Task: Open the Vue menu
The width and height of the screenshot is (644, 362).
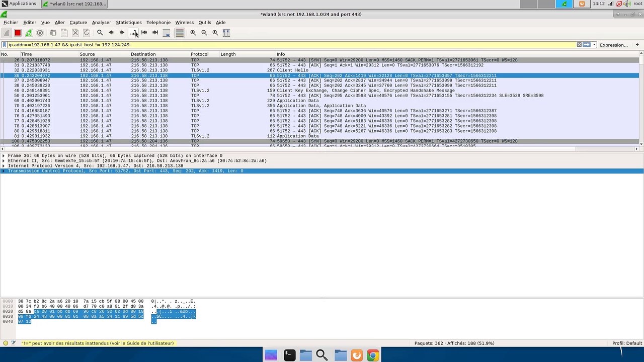Action: pos(45,23)
